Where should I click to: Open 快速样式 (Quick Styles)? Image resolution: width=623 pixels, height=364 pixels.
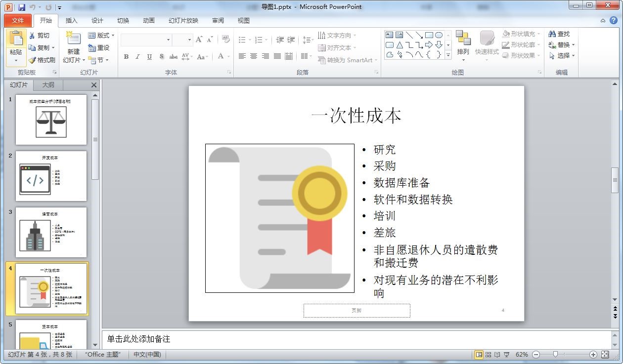487,44
